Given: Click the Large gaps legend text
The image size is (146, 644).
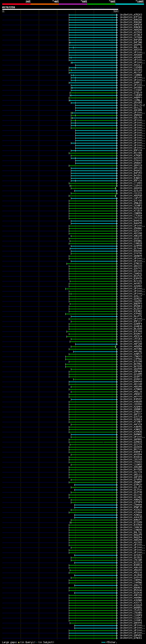Looking at the screenshot, I should click(x=28, y=642).
